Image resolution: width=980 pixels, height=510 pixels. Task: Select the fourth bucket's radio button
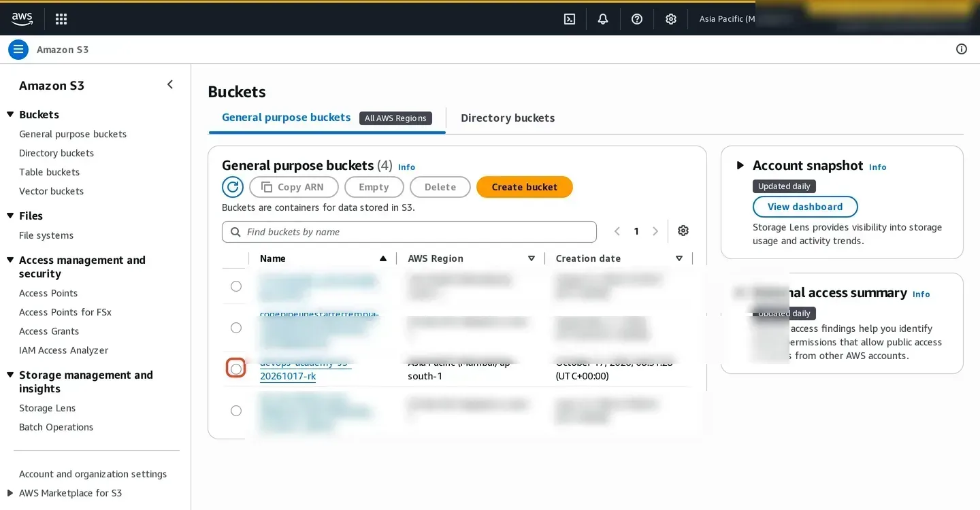tap(236, 411)
